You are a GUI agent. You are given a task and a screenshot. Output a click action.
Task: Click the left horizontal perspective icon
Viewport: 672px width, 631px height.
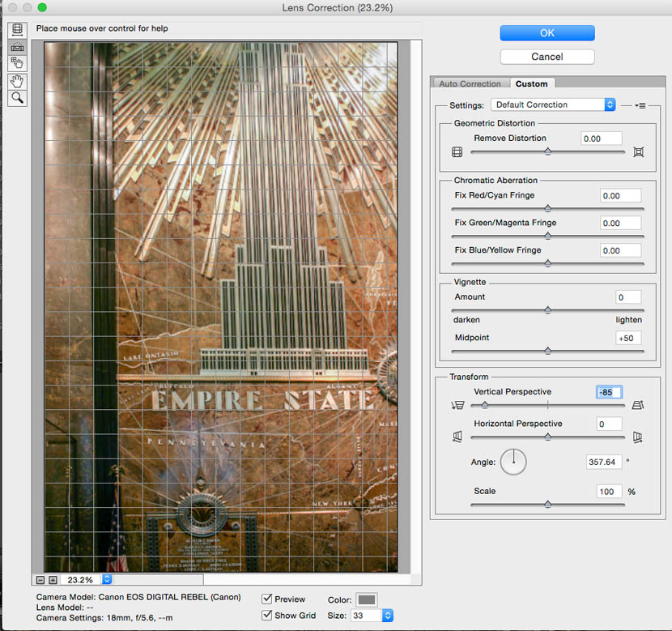(x=457, y=437)
